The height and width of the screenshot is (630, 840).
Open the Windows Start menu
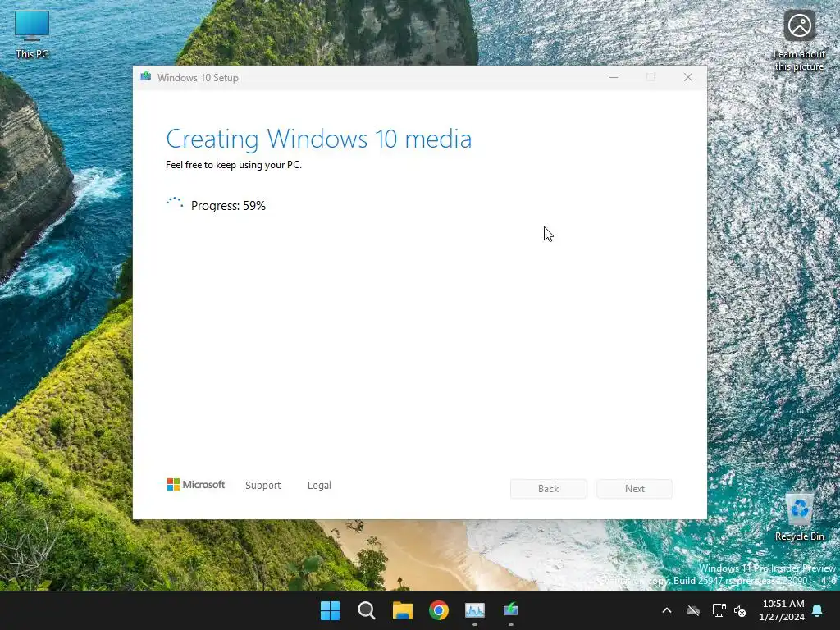coord(330,610)
